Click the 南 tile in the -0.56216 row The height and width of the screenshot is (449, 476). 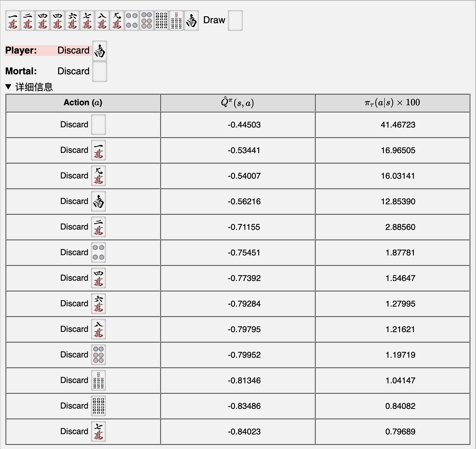(x=98, y=201)
